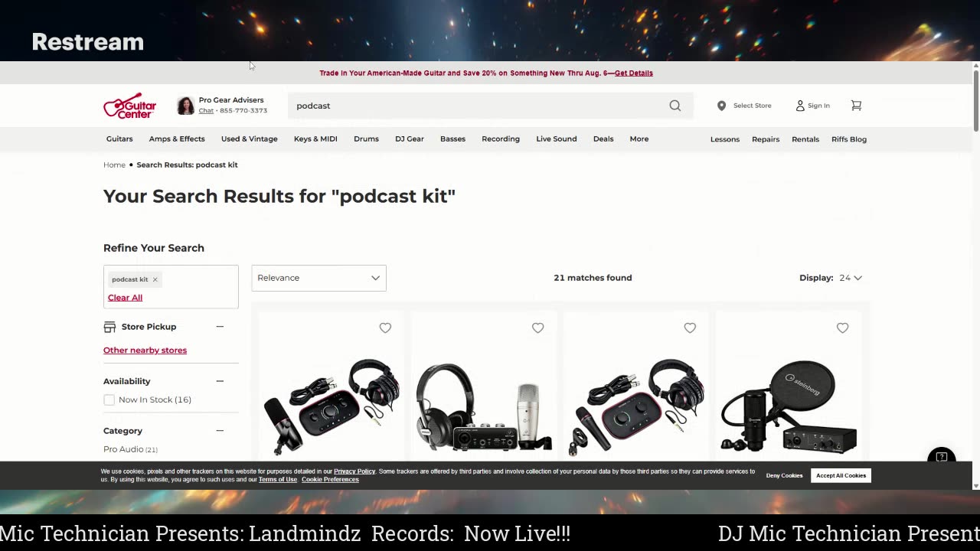Click the Sign In person icon
The image size is (980, 551).
pyautogui.click(x=800, y=106)
